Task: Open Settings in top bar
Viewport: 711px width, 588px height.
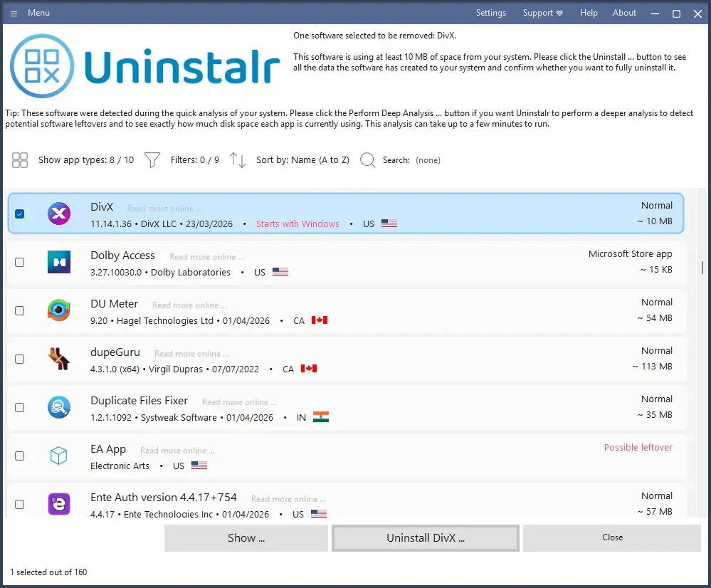Action: pyautogui.click(x=490, y=13)
